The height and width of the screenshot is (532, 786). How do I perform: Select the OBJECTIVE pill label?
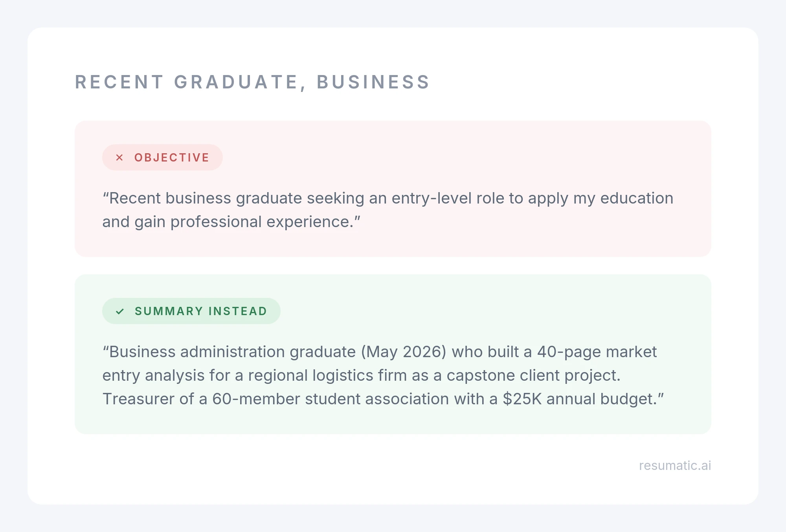[162, 158]
